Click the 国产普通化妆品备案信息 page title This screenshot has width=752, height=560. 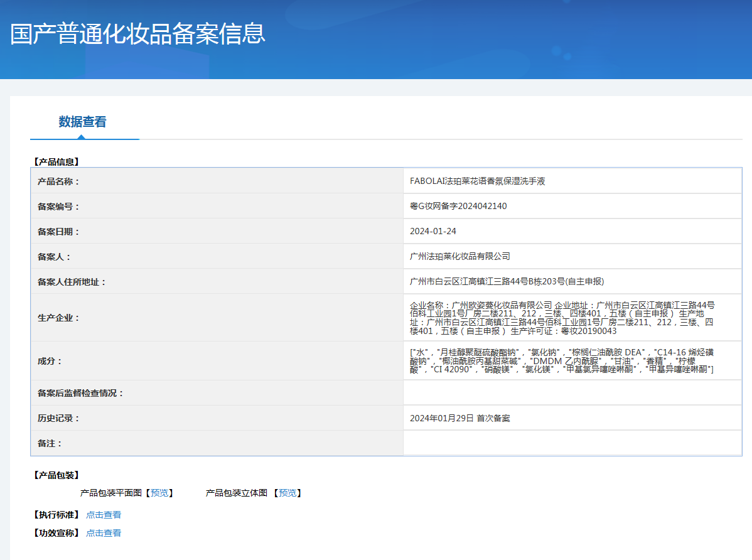[x=138, y=34]
